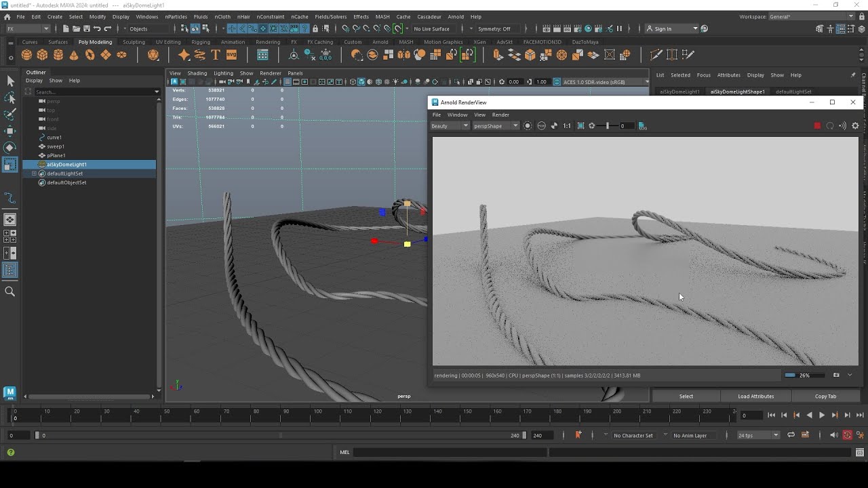
Task: Click the Load Attributes button
Action: click(x=756, y=396)
